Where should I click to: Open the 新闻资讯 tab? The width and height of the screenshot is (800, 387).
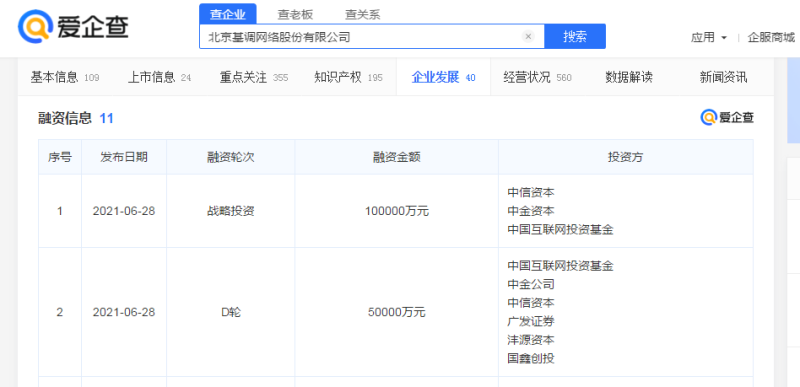click(x=723, y=78)
